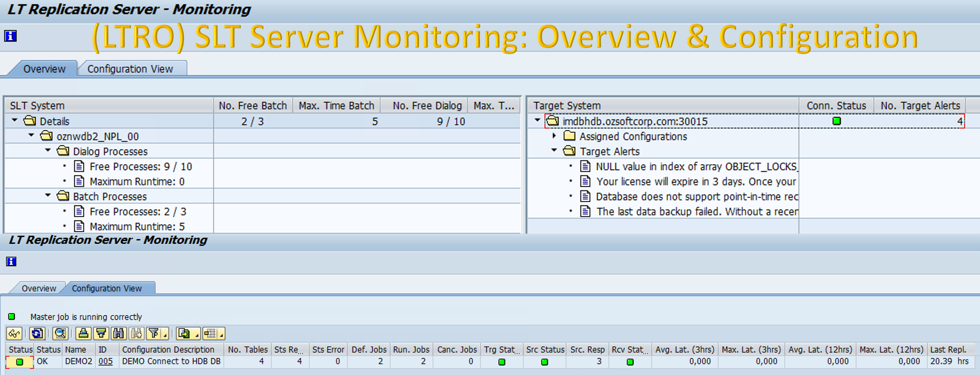Click the green Conn. Status indicator
This screenshot has width=980, height=375.
point(837,121)
